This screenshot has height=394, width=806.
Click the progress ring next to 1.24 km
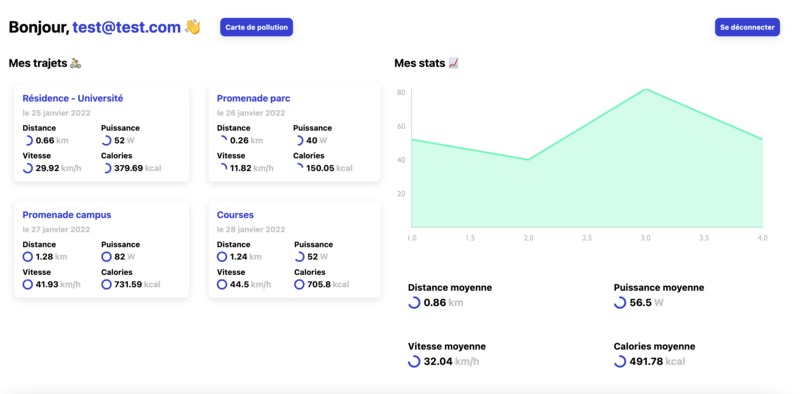click(222, 257)
